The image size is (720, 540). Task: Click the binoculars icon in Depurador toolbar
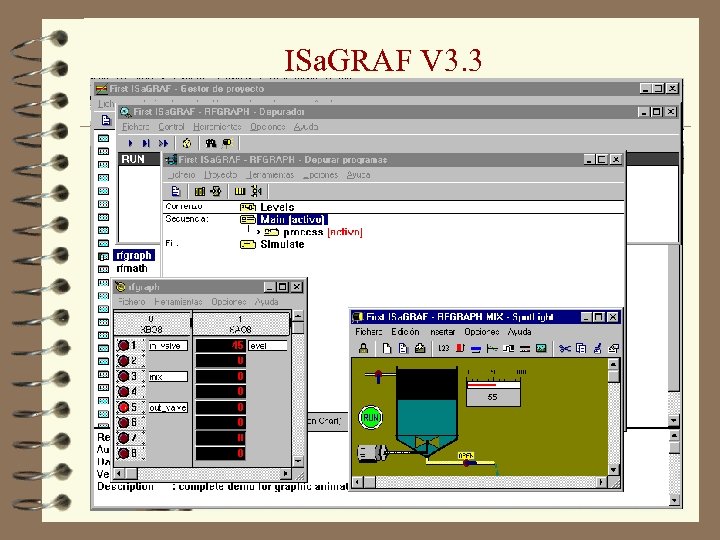click(x=211, y=143)
